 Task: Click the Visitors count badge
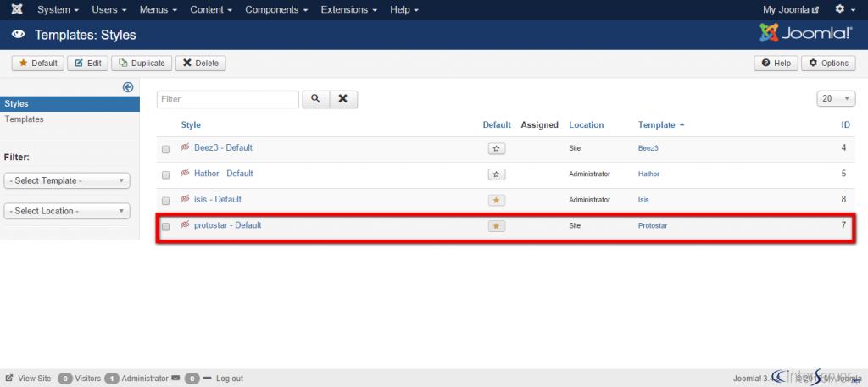tap(65, 379)
